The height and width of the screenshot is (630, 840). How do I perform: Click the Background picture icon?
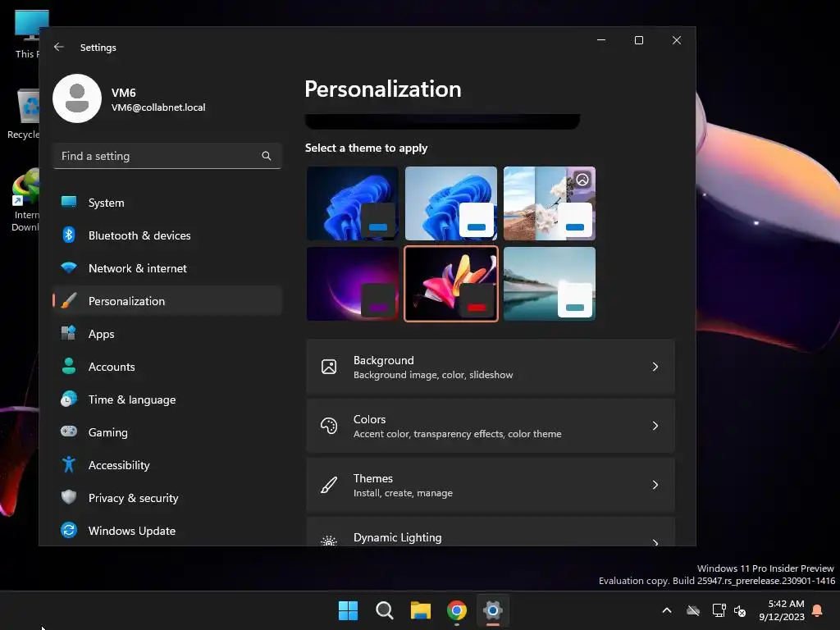coord(329,367)
